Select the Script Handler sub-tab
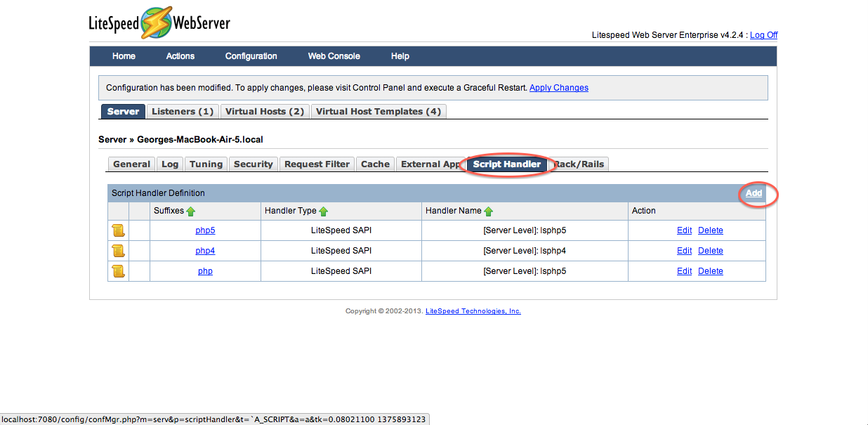 click(507, 164)
